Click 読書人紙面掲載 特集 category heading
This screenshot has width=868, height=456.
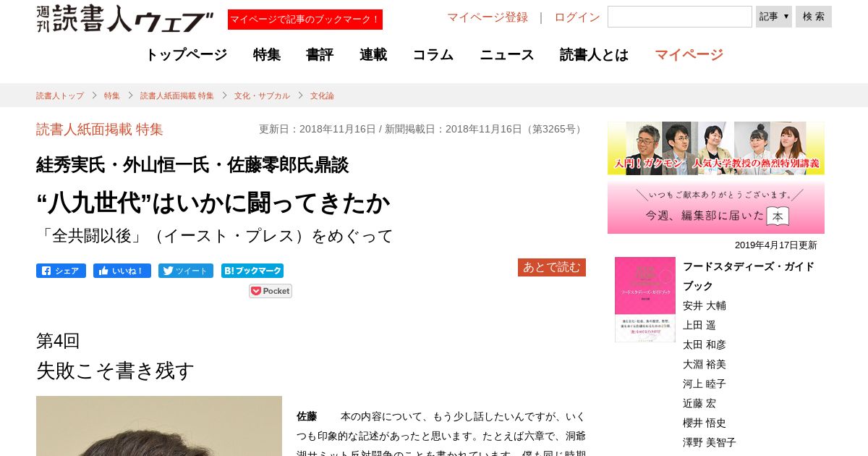pos(100,130)
